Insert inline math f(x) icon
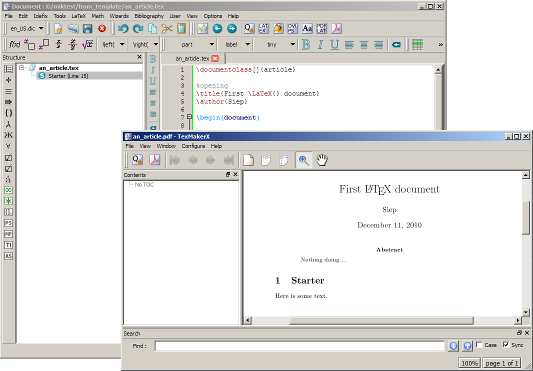 (14, 45)
